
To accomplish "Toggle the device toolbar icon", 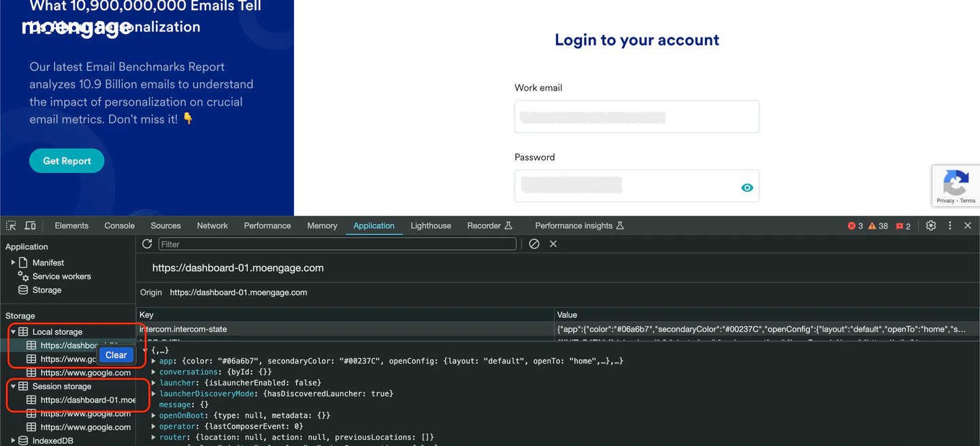I will (x=31, y=225).
